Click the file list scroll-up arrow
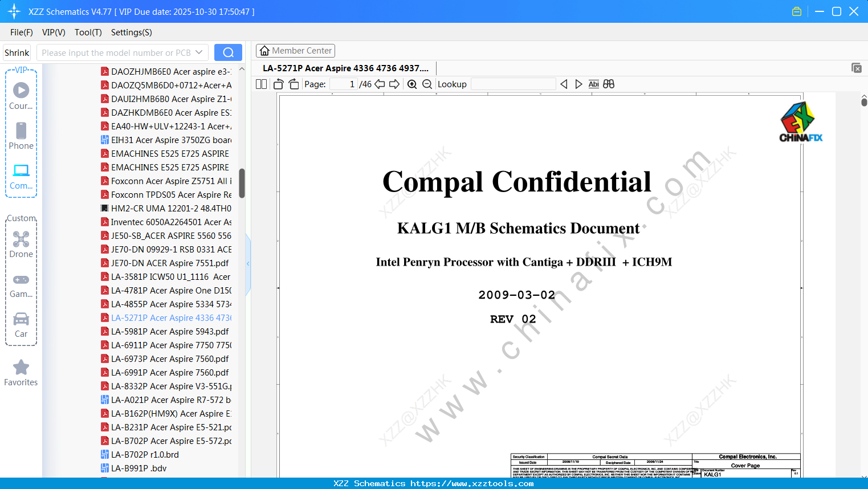Image resolution: width=868 pixels, height=489 pixels. 242,69
